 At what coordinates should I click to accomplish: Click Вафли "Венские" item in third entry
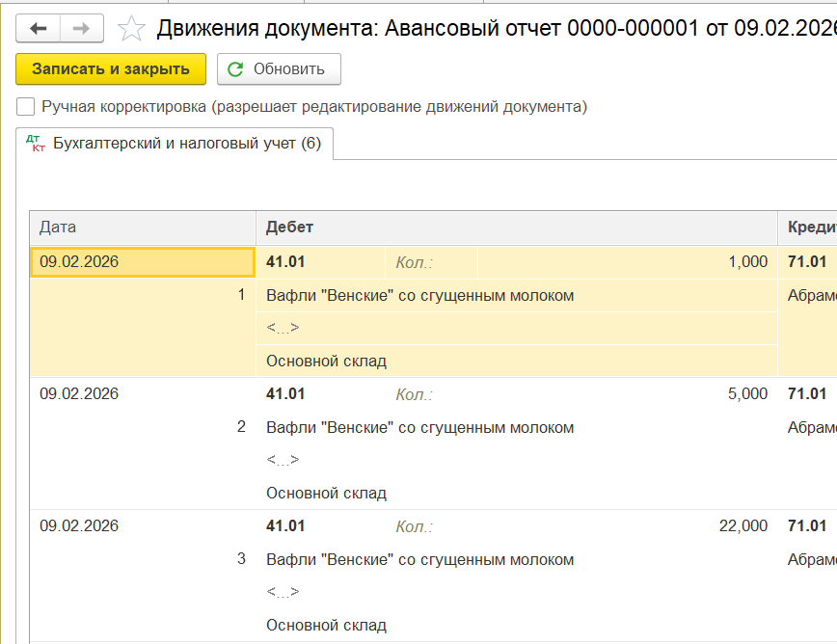[x=419, y=559]
